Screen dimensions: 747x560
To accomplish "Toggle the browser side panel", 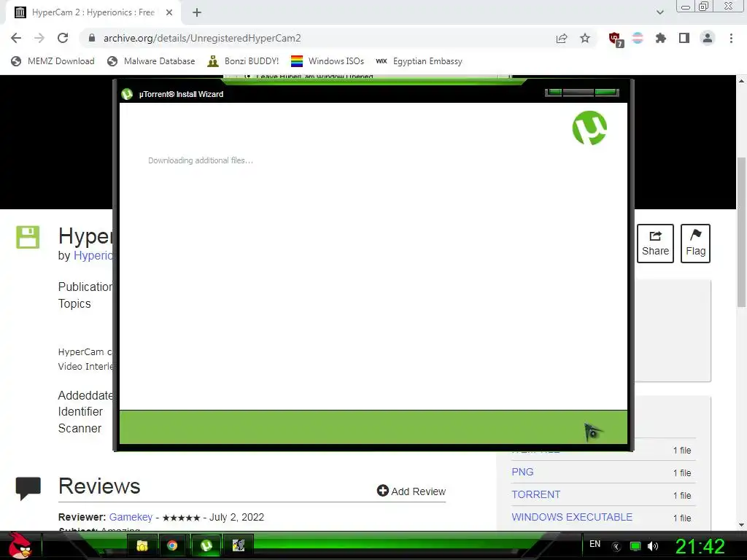I will tap(684, 38).
